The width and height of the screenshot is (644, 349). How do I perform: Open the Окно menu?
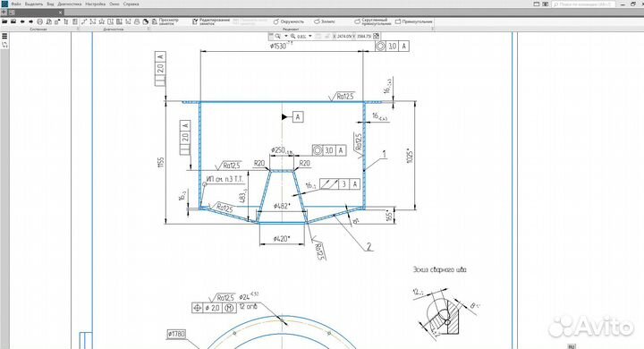click(114, 4)
